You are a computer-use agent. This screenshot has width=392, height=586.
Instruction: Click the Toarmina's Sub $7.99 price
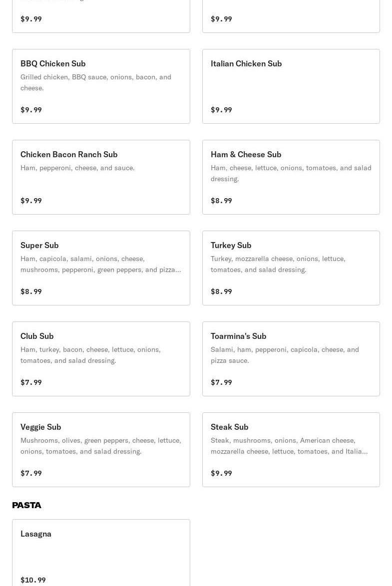point(221,382)
